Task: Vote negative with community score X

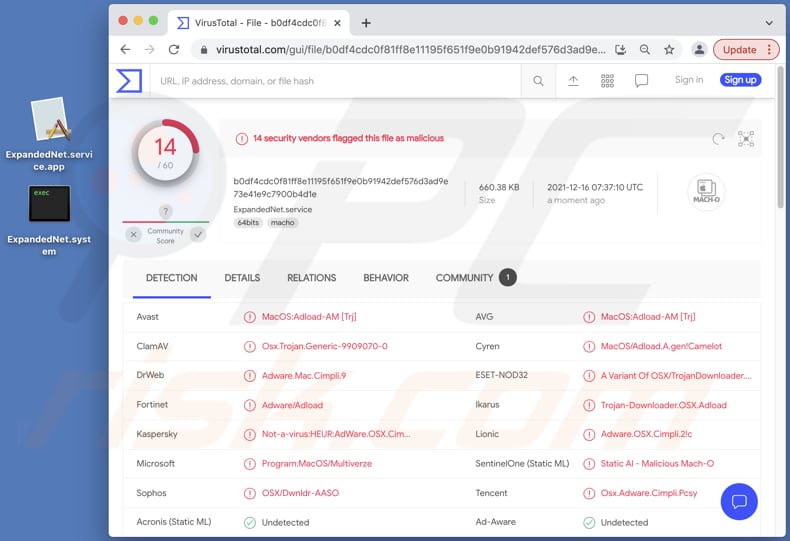Action: pyautogui.click(x=133, y=234)
